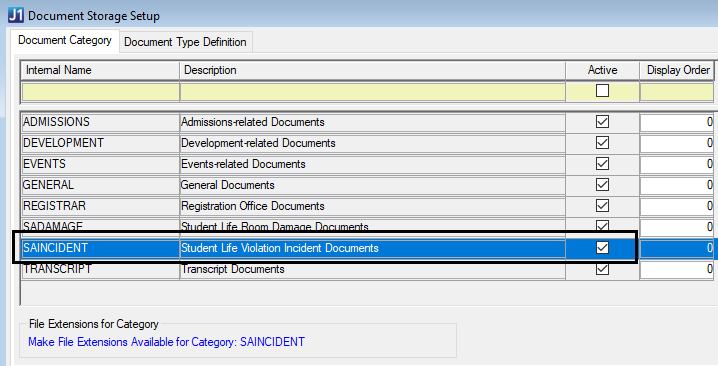
Task: Edit Display Order value for GENERAL row
Action: [x=676, y=186]
